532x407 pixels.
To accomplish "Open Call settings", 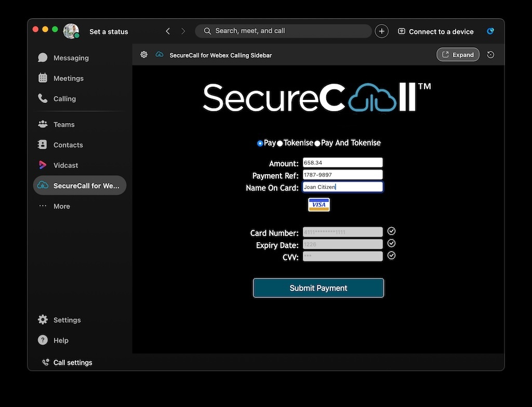I will 67,362.
